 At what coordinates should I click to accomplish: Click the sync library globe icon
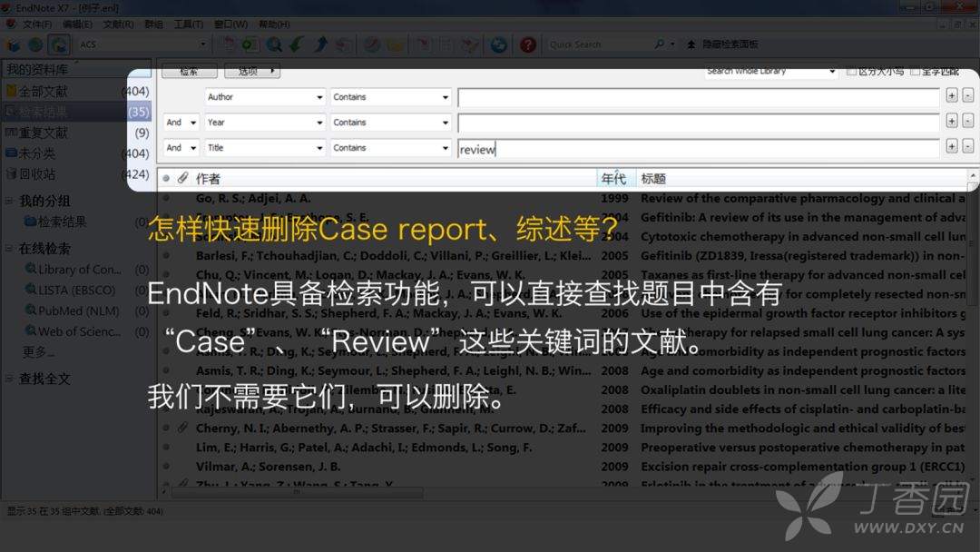(x=499, y=44)
